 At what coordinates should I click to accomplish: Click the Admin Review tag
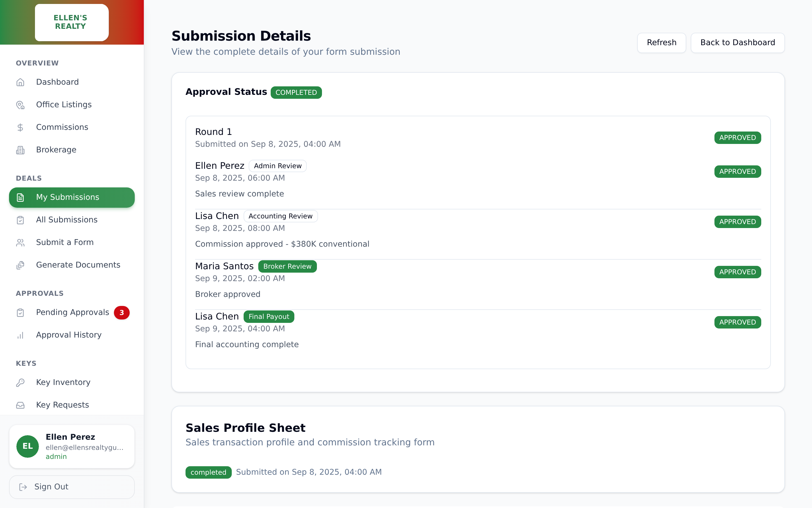[277, 166]
